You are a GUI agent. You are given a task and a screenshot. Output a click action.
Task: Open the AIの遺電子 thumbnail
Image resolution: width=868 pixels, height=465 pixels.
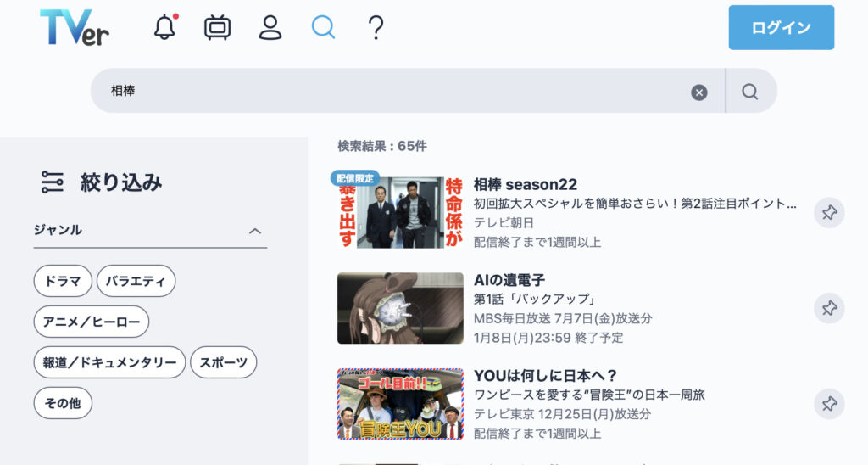pyautogui.click(x=400, y=308)
